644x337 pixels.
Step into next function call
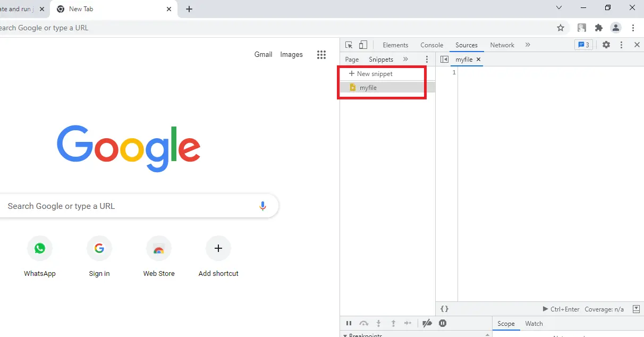point(378,323)
